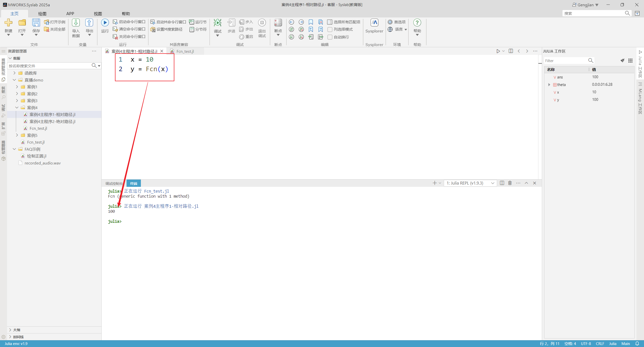Start debugging with the 调试 icon
Screen dimensions: 644x347
coord(218,23)
